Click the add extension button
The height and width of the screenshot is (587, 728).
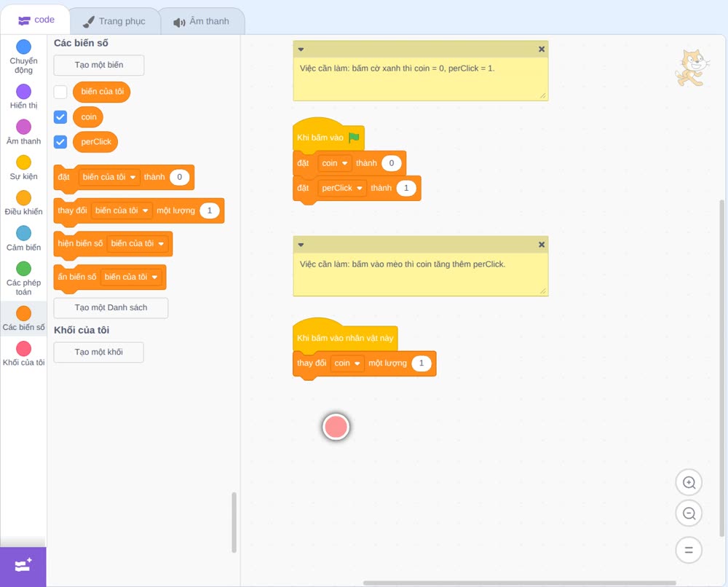(23, 567)
